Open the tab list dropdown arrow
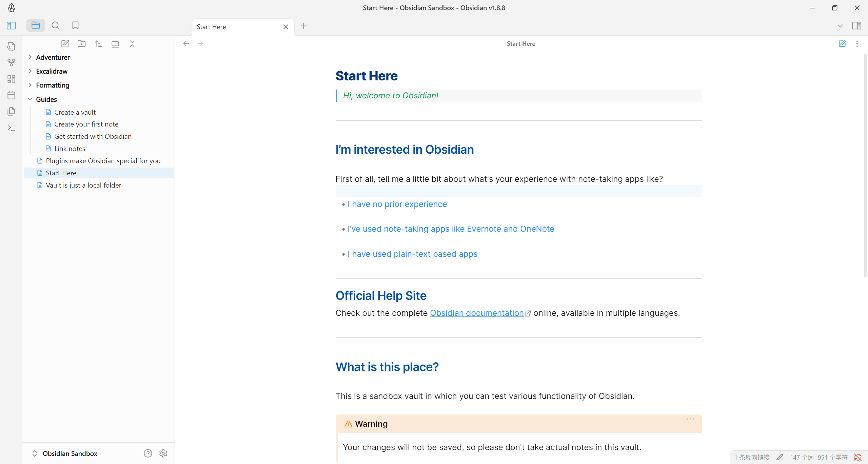 pyautogui.click(x=840, y=26)
